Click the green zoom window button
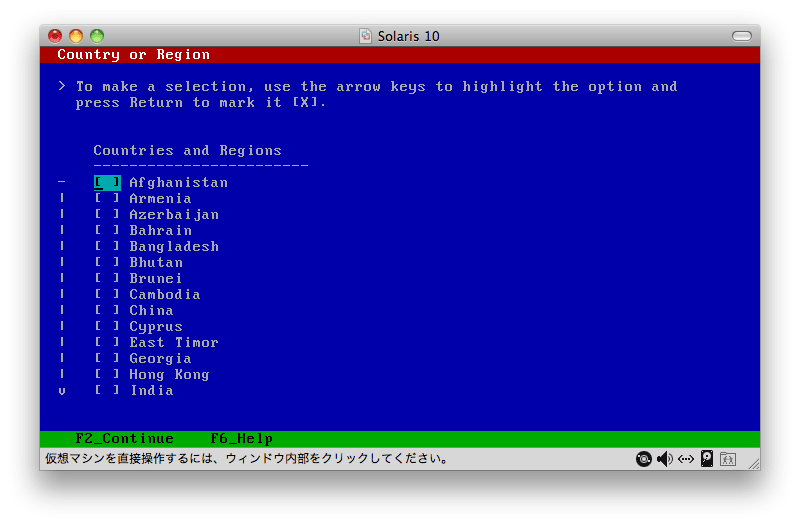Screen dimensions: 800x525 [x=97, y=36]
